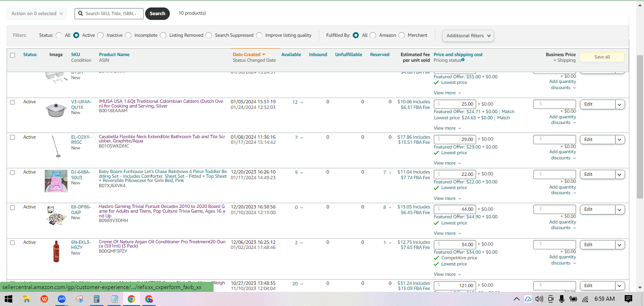Open the Casabella Flexible Neck scrubber product link

pos(161,140)
